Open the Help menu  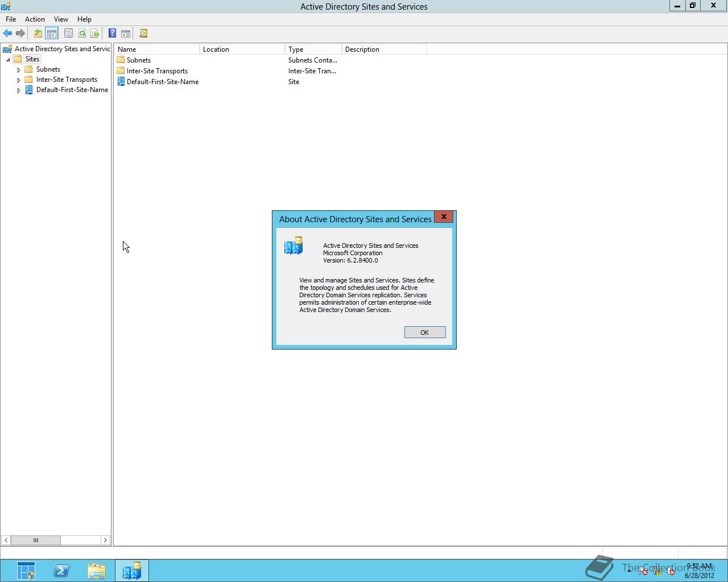click(x=84, y=19)
